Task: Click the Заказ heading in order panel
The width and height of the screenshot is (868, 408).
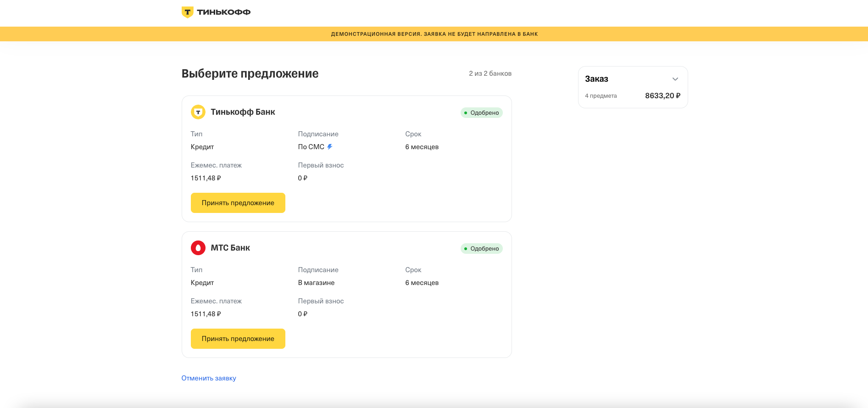Action: tap(596, 79)
